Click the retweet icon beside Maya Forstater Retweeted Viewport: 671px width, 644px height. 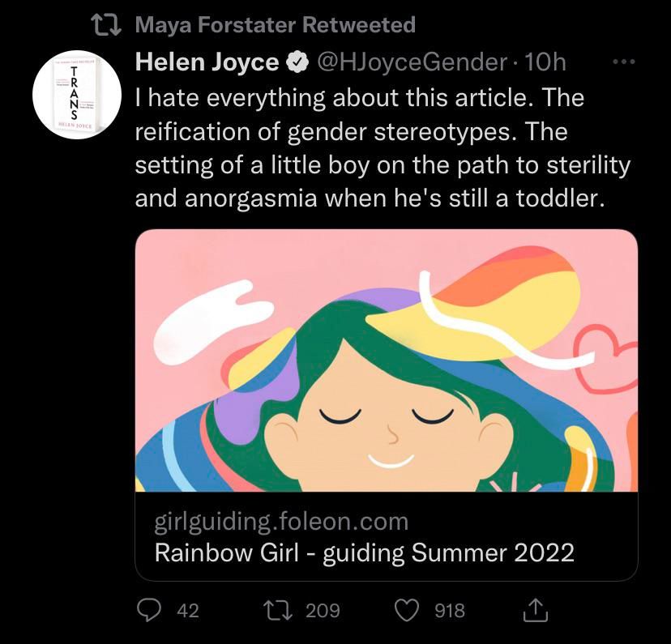tap(106, 25)
